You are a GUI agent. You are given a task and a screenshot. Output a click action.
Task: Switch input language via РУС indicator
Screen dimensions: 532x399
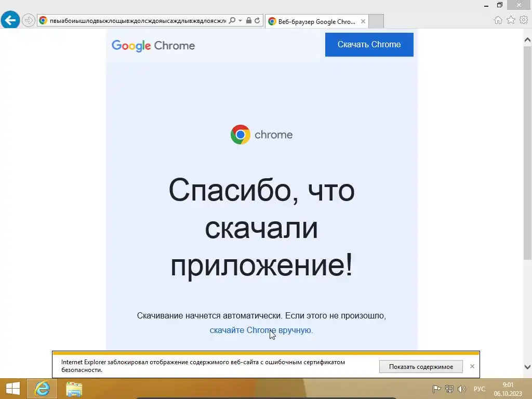480,389
